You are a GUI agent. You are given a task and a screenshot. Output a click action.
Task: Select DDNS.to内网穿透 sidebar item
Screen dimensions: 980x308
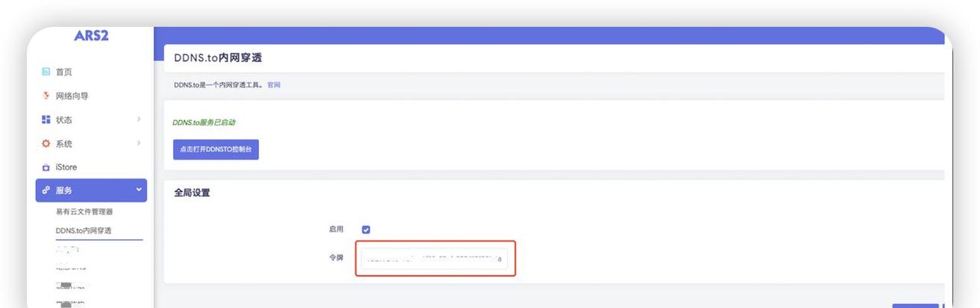83,231
